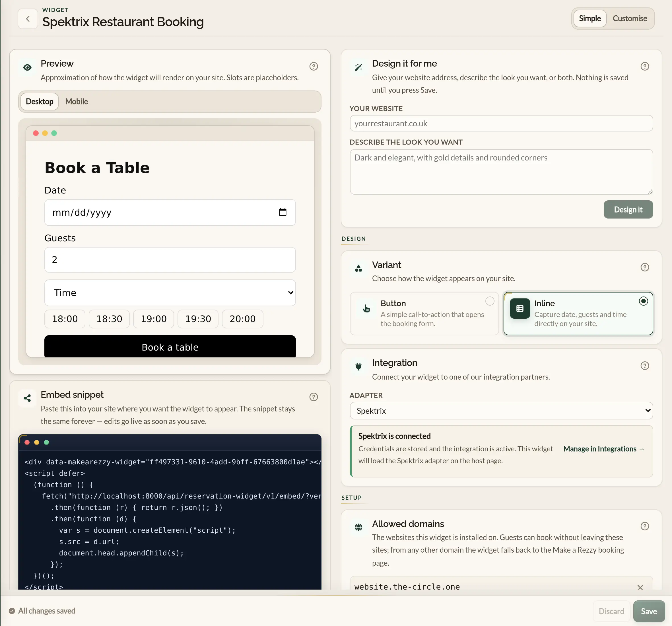This screenshot has height=626, width=672.
Task: Click the magic wand Design icon
Action: (358, 67)
